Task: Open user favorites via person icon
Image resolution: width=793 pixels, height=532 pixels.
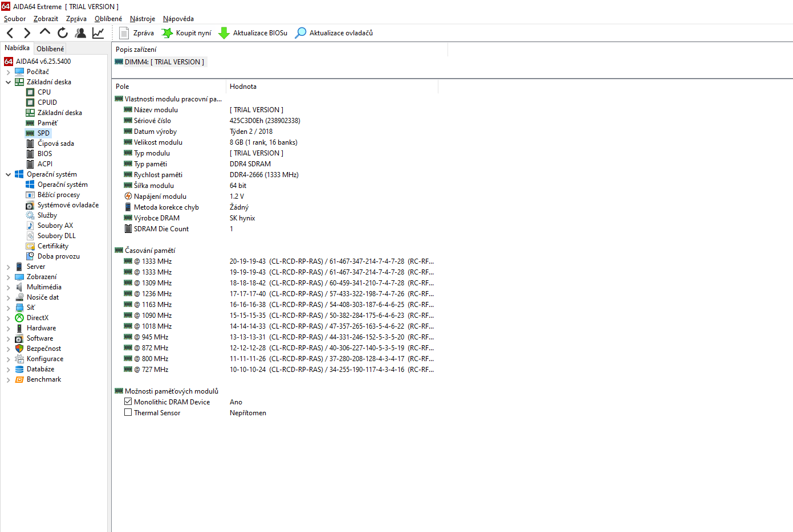Action: pos(80,33)
